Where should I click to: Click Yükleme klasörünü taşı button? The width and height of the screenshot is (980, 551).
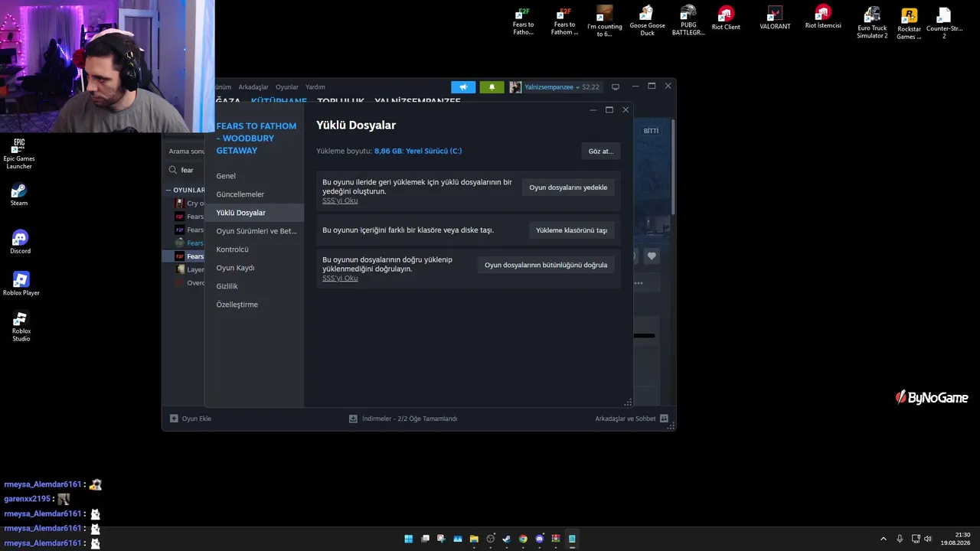571,230
